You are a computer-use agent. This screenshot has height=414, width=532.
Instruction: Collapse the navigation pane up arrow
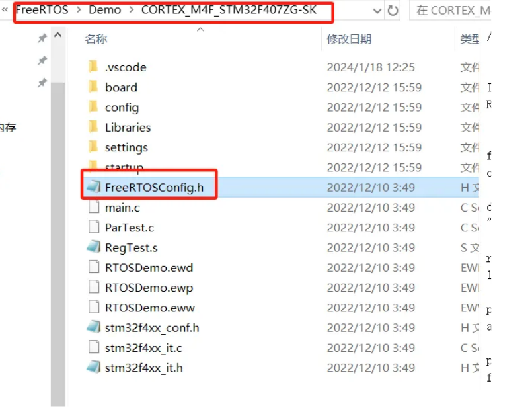pyautogui.click(x=58, y=34)
